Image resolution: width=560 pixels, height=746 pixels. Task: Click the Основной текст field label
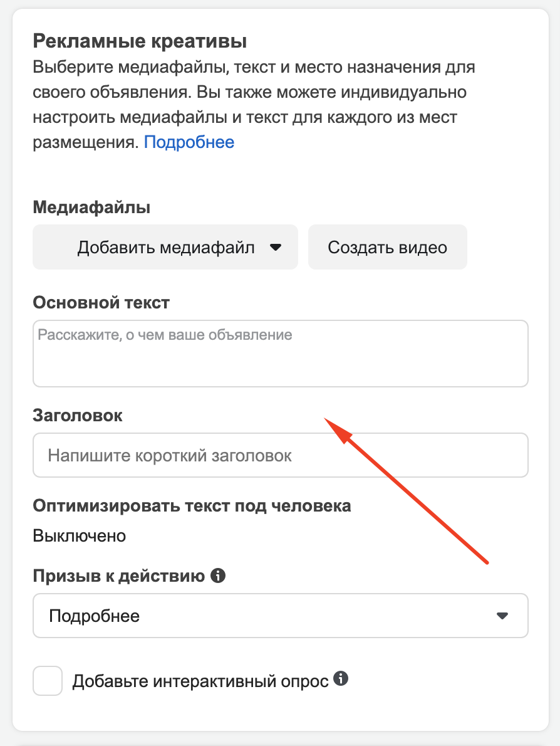(101, 303)
